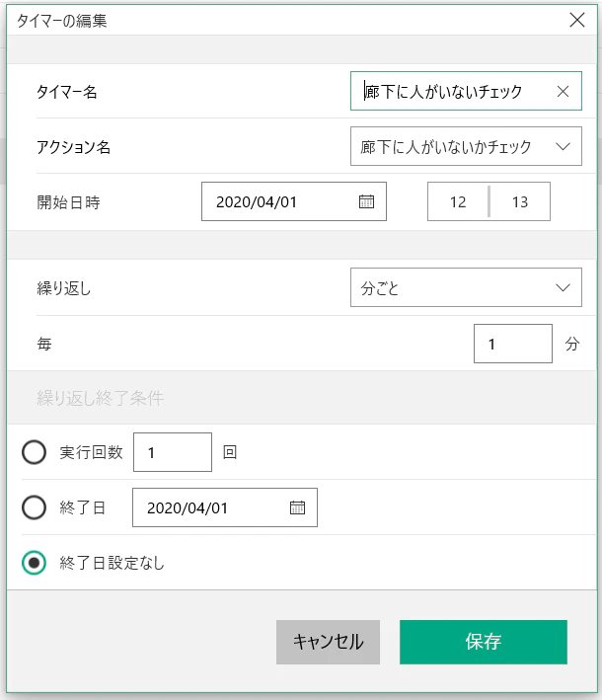The image size is (602, 700).
Task: Select the 実行回数 radio button
Action: tap(34, 452)
